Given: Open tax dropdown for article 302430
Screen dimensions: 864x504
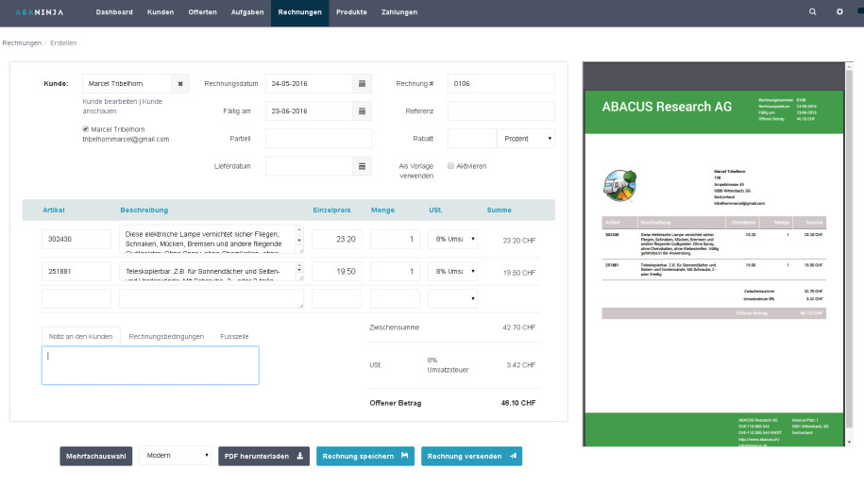Looking at the screenshot, I should 453,239.
